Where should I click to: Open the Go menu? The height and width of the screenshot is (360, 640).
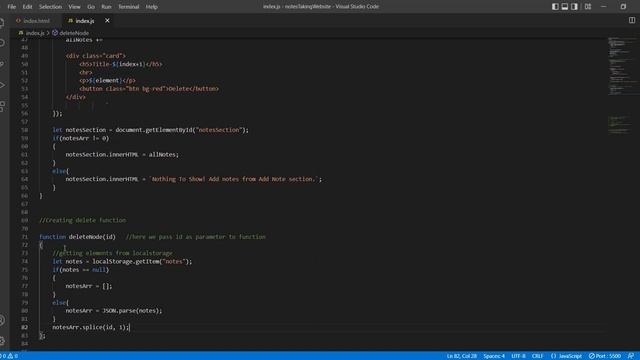click(x=91, y=7)
